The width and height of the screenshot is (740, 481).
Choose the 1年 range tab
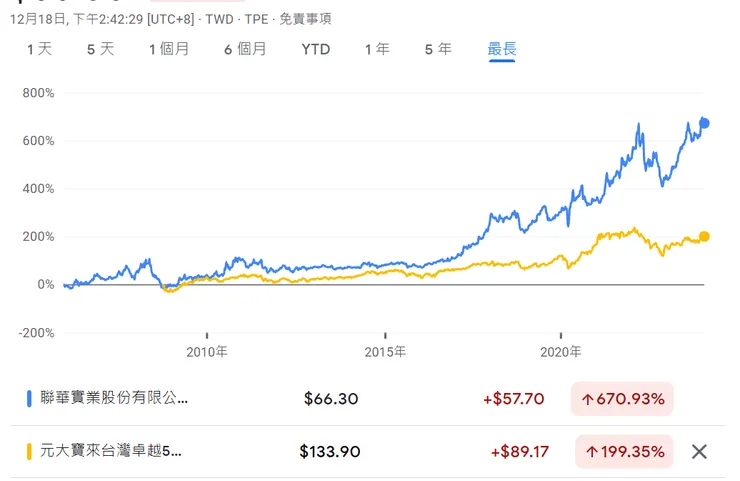(x=377, y=49)
